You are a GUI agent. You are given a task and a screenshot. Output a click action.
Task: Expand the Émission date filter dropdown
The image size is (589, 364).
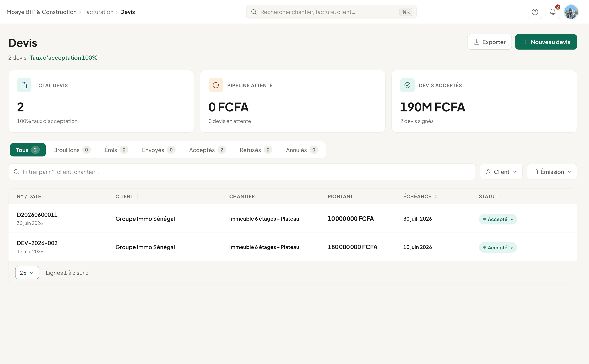point(552,172)
